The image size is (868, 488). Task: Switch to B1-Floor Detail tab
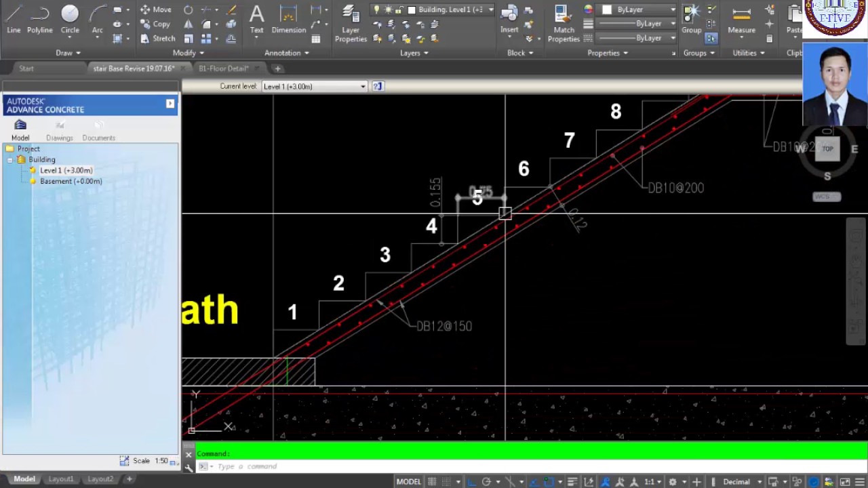click(x=224, y=68)
